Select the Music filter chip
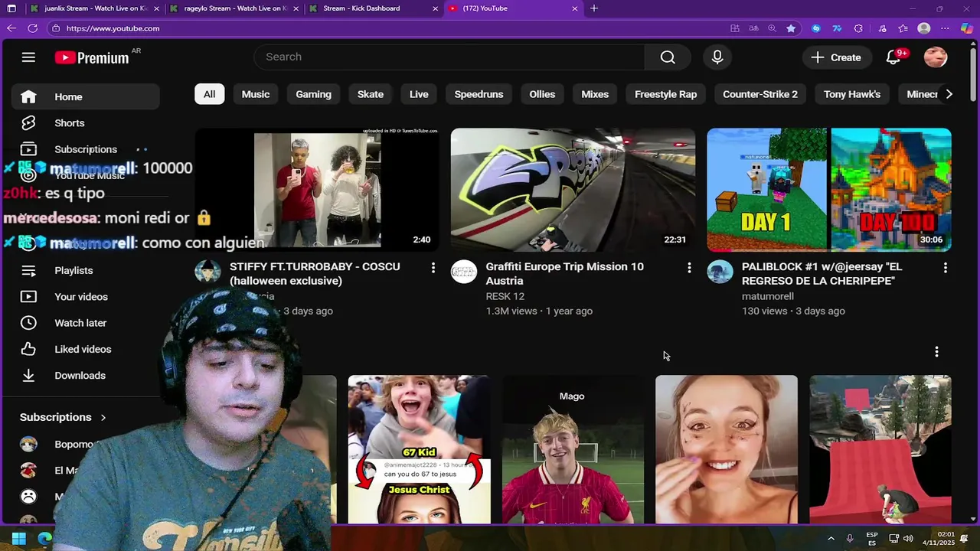 pos(256,94)
